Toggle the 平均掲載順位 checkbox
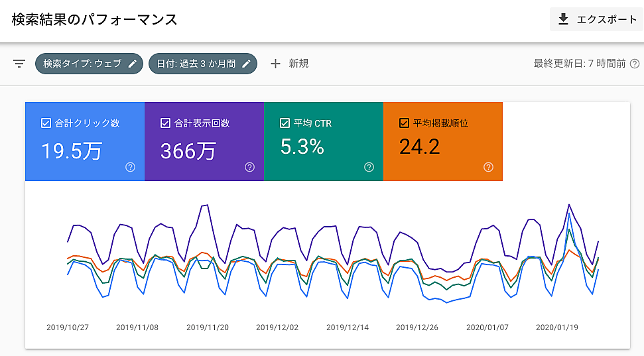Image resolution: width=644 pixels, height=356 pixels. (x=404, y=123)
